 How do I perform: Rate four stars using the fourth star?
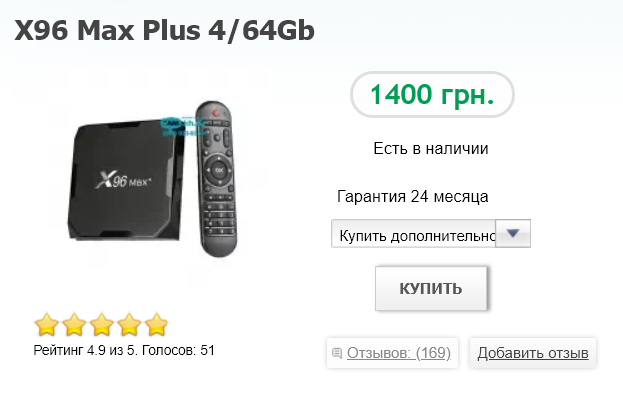pyautogui.click(x=129, y=325)
